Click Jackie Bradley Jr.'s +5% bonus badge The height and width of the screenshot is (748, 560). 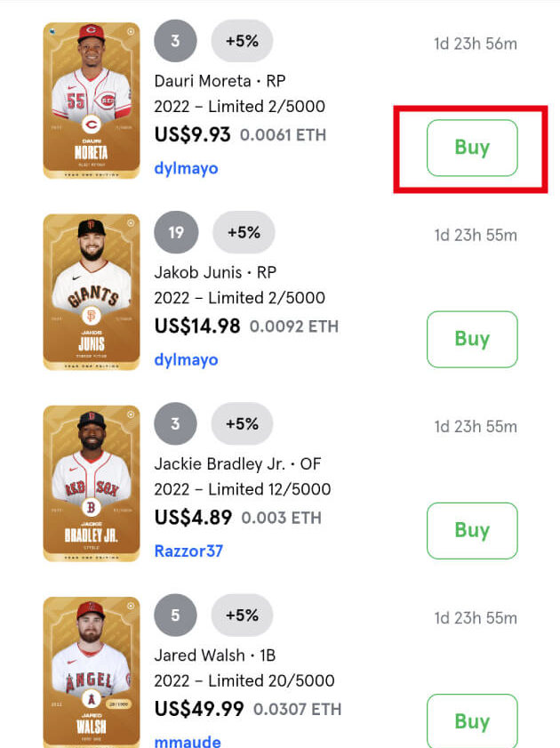click(242, 423)
